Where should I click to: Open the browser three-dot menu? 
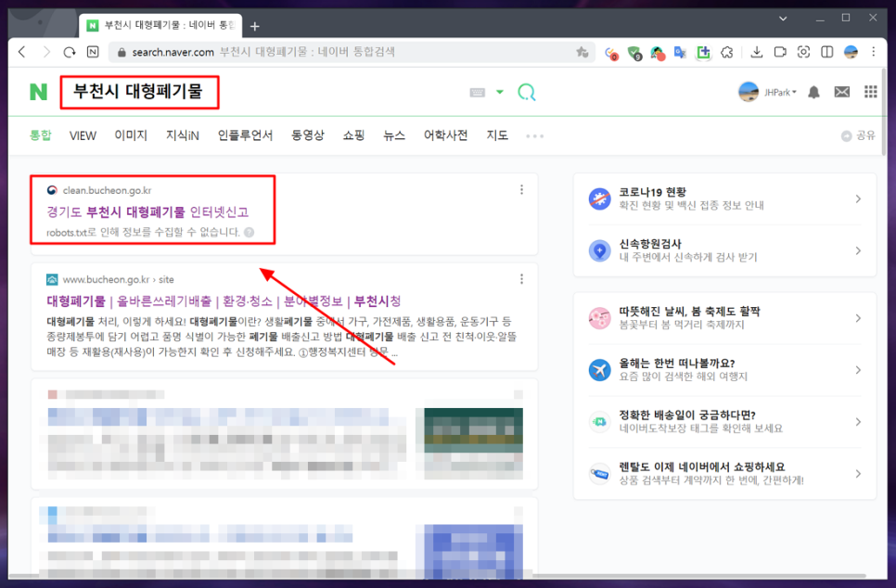[x=873, y=52]
